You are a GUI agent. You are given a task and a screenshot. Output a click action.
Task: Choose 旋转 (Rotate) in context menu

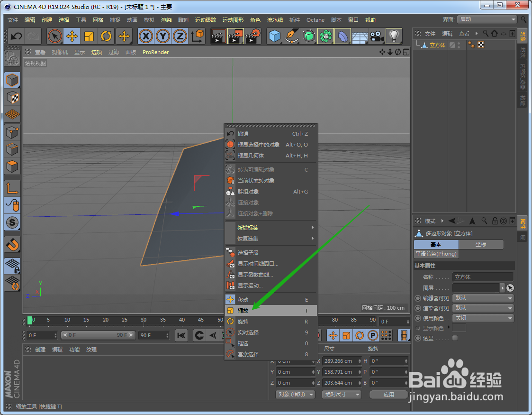click(271, 321)
